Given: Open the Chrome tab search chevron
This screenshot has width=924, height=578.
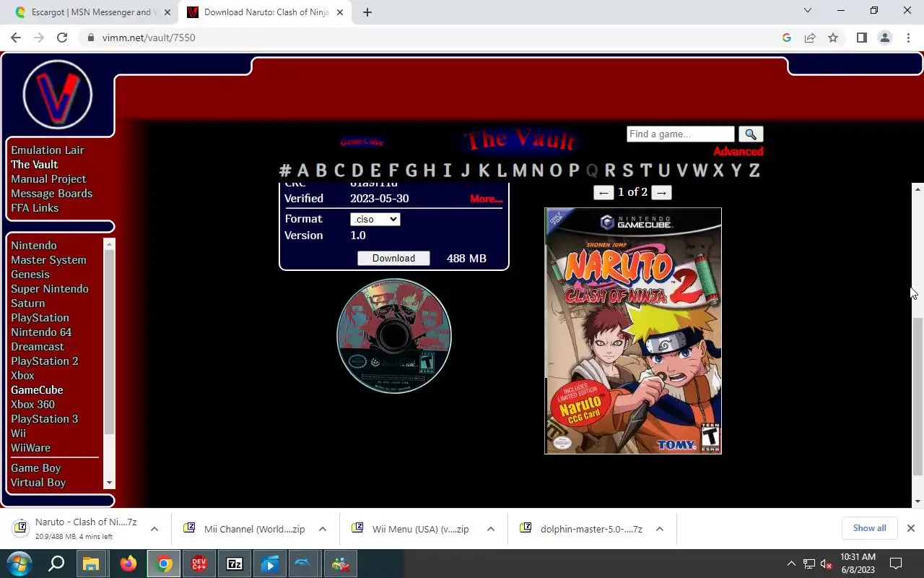Looking at the screenshot, I should [x=808, y=10].
